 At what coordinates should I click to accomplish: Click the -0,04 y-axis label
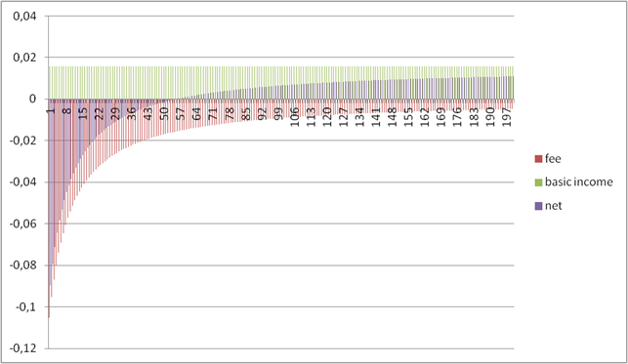(x=22, y=182)
